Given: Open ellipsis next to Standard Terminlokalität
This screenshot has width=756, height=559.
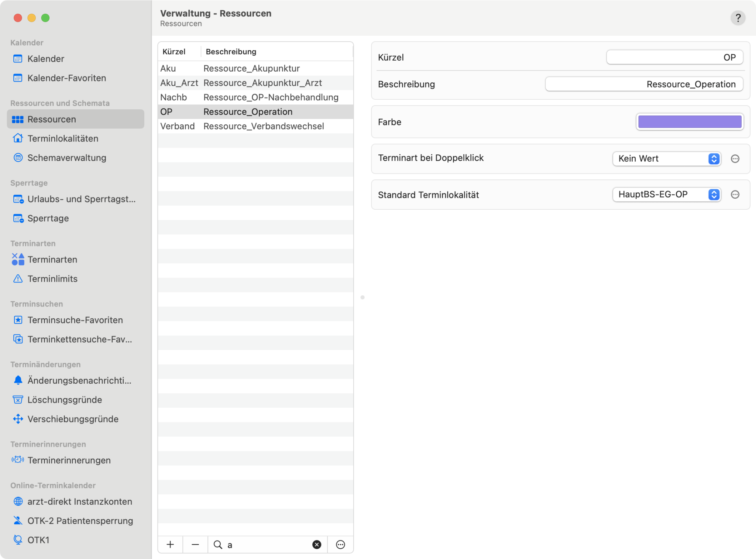Looking at the screenshot, I should click(735, 195).
